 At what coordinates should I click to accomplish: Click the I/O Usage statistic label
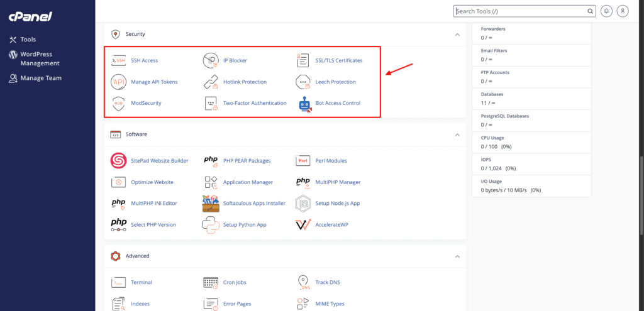tap(491, 182)
